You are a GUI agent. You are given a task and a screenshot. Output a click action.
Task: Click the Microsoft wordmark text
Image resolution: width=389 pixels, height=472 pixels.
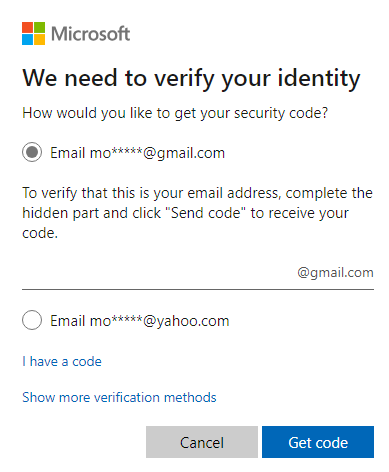click(x=90, y=34)
